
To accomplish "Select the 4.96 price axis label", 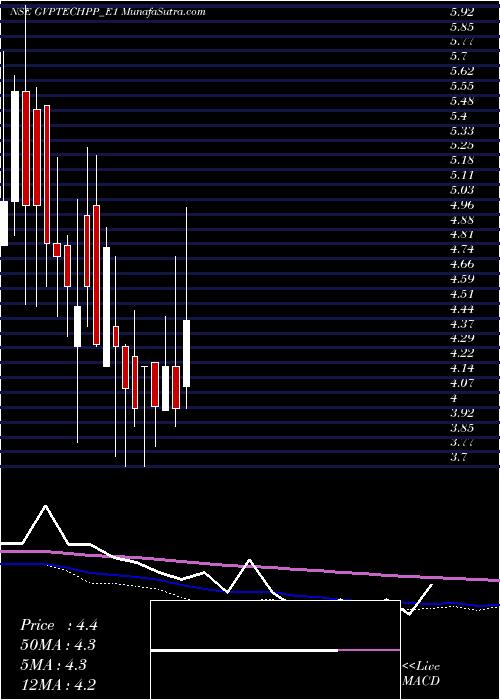I will pos(462,205).
